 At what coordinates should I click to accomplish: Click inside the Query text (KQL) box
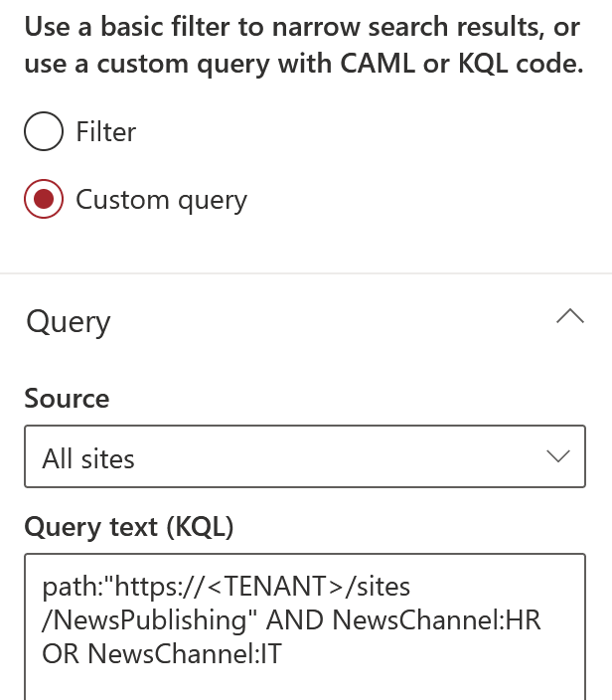(305, 626)
